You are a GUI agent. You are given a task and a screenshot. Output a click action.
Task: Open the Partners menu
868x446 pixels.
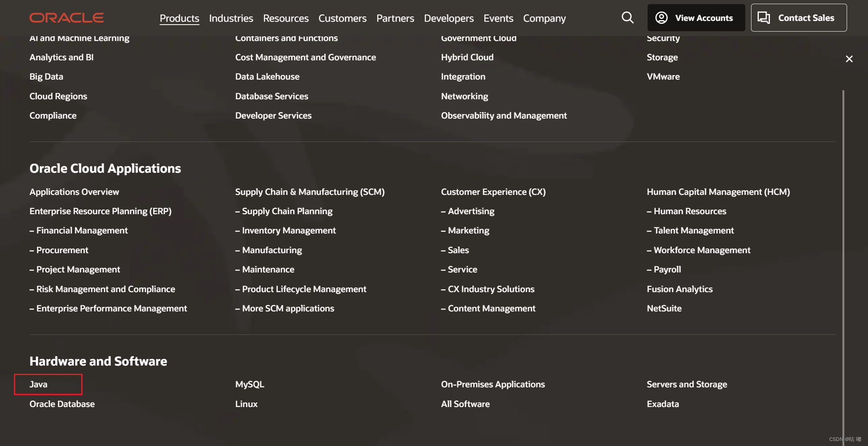click(x=395, y=18)
